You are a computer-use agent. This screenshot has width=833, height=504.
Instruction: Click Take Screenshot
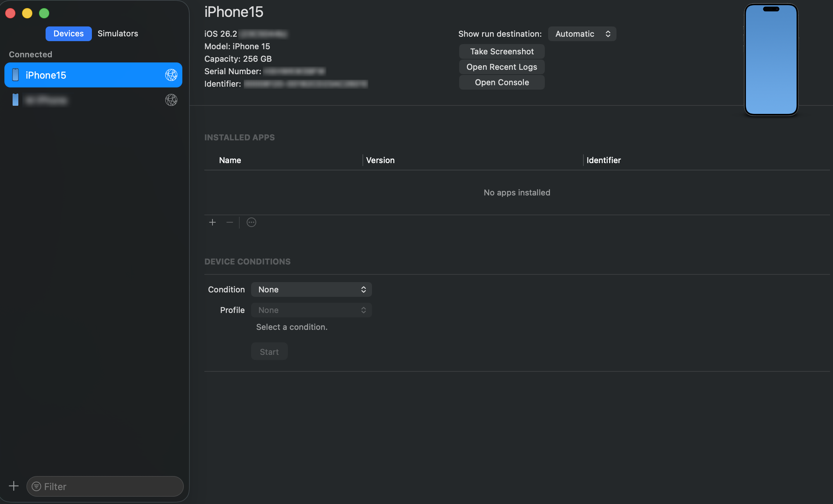click(501, 51)
